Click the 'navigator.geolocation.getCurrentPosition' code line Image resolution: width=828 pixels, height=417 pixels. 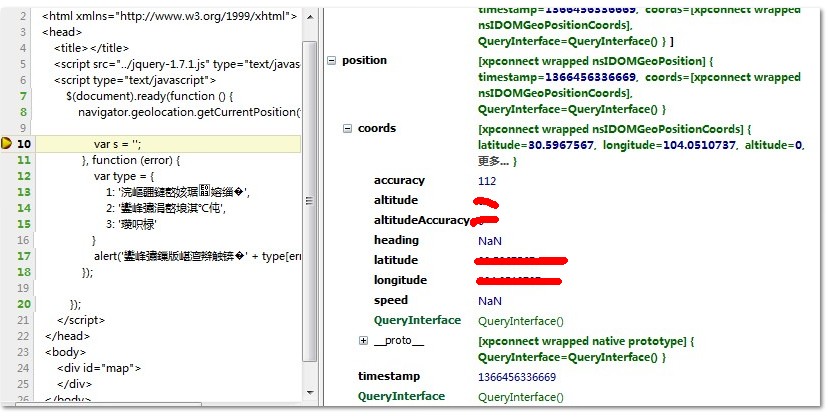point(189,112)
